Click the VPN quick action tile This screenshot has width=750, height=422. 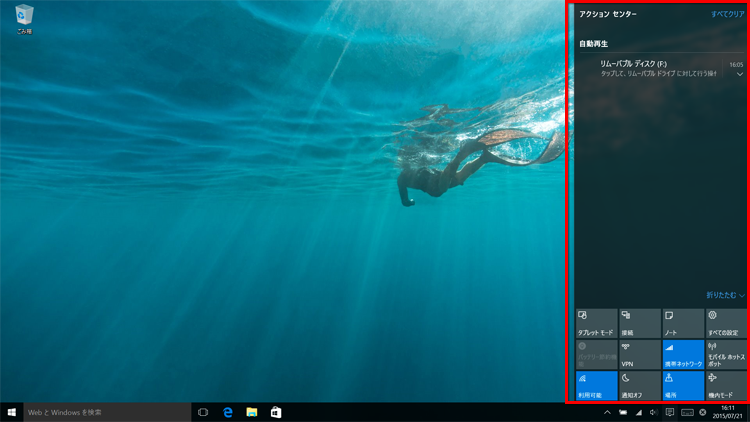[x=639, y=354]
